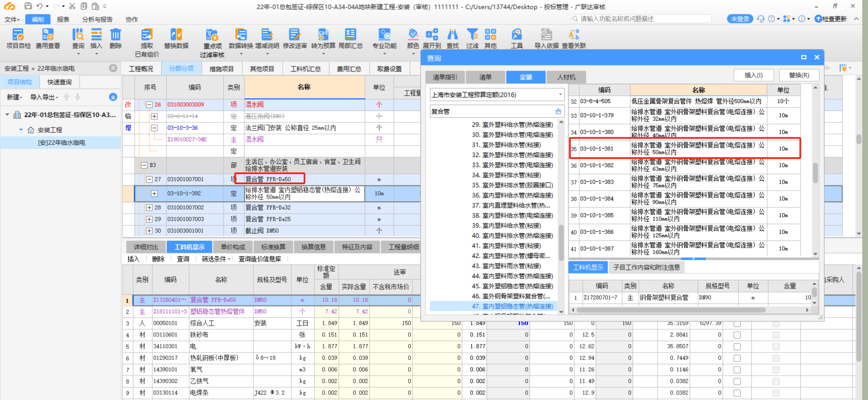868x400 pixels.
Task: Tick first checkbox in 综合人工 row
Action: pyautogui.click(x=737, y=324)
